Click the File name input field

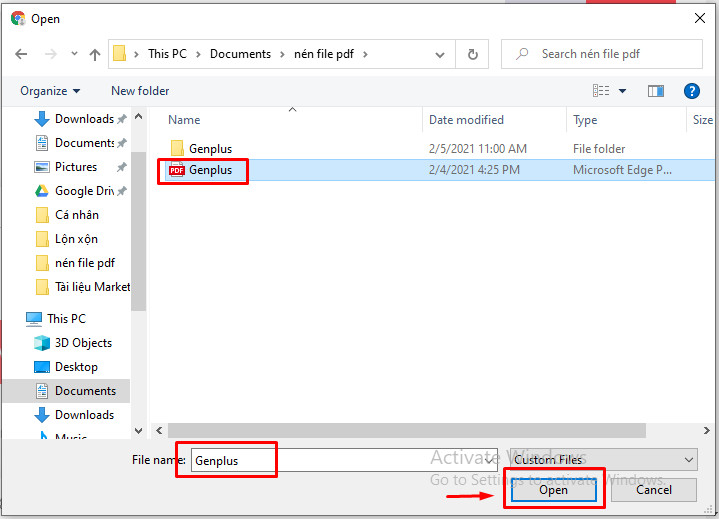(340, 460)
